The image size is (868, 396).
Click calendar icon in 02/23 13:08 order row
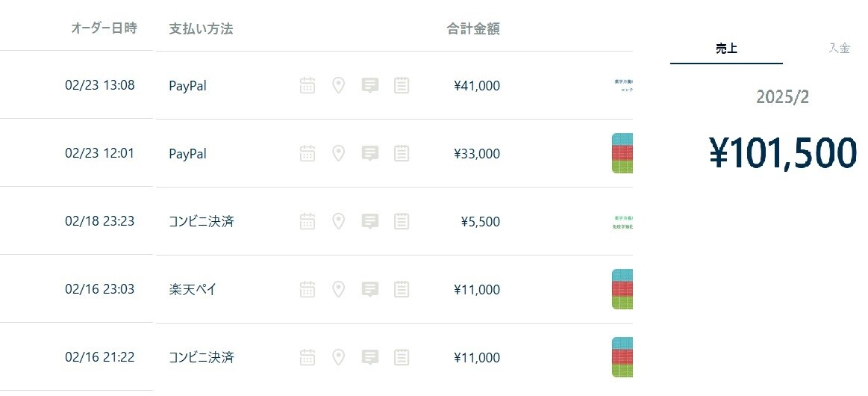[x=307, y=85]
